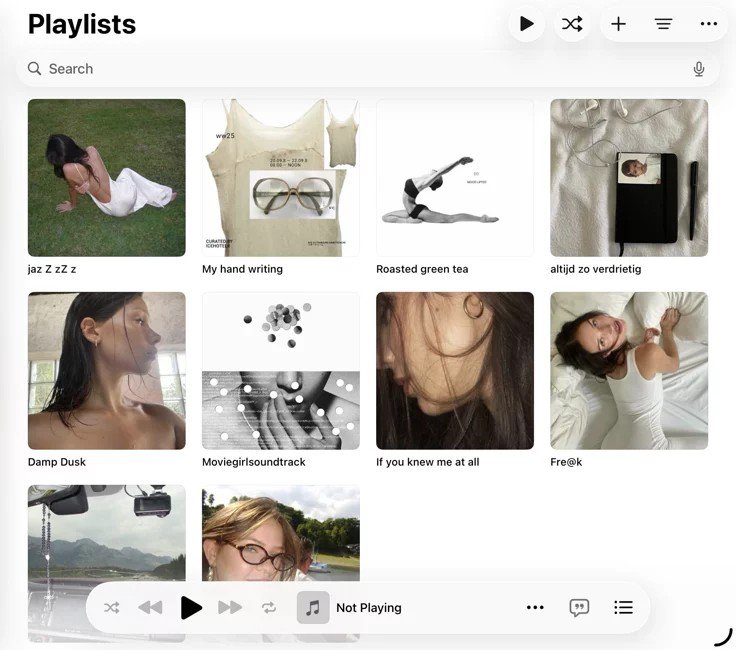Open the If you knew me at all cover
Image resolution: width=736 pixels, height=650 pixels.
click(x=455, y=371)
